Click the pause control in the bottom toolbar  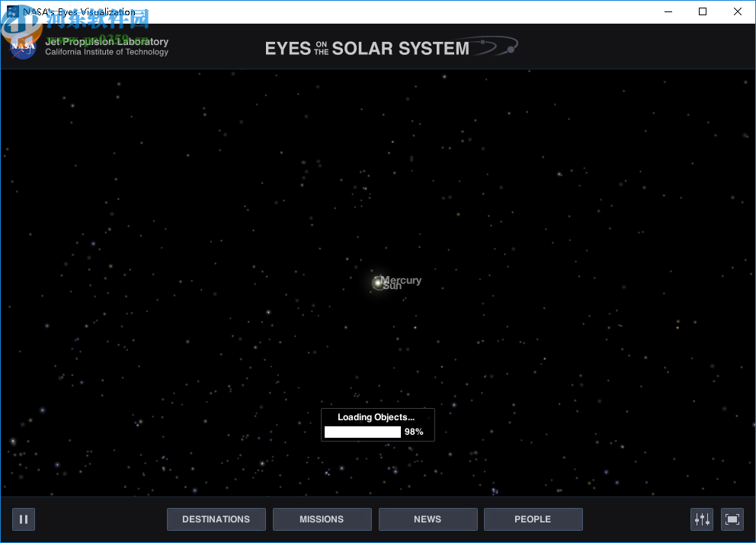coord(23,519)
